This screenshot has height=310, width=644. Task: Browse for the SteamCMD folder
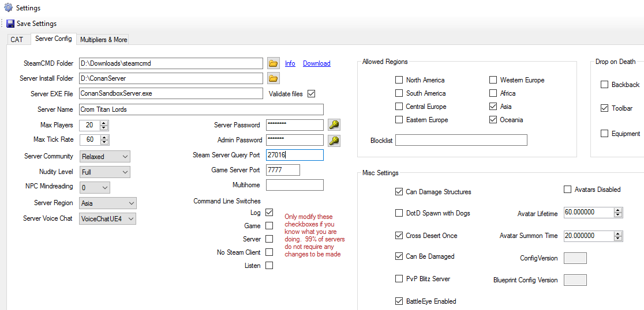tap(273, 63)
